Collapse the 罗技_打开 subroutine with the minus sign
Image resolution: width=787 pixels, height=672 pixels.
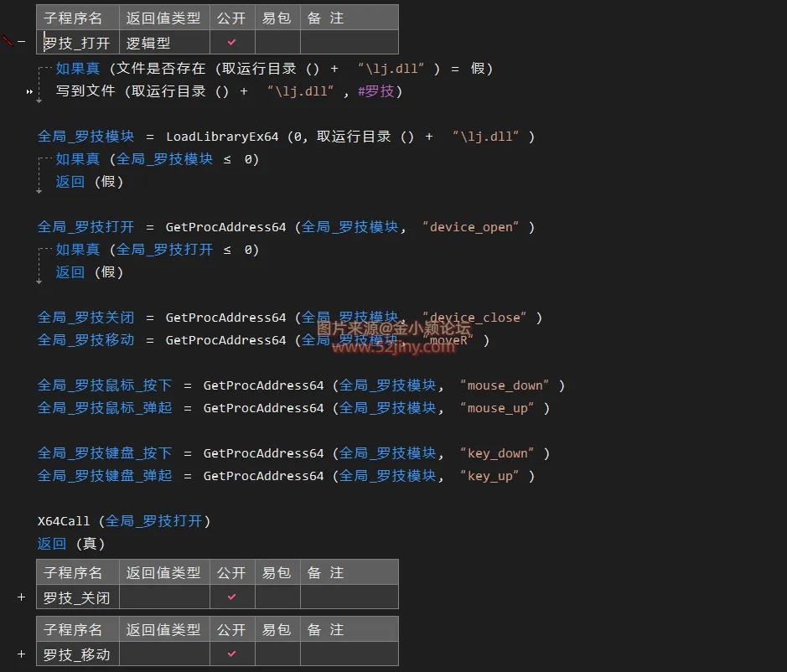coord(23,39)
